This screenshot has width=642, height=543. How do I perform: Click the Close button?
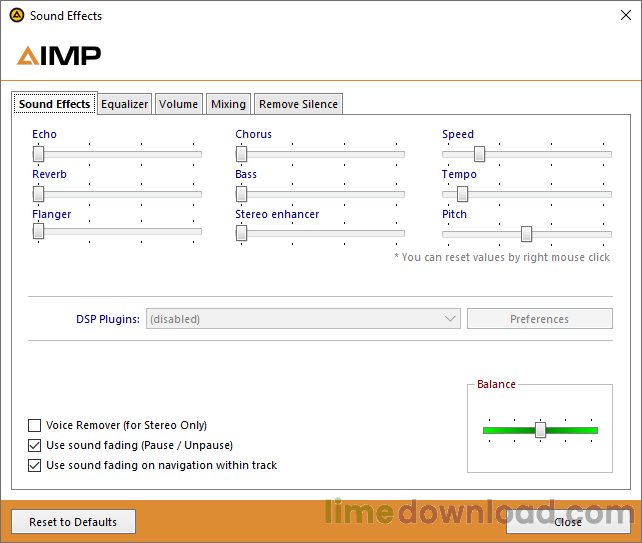tap(568, 522)
